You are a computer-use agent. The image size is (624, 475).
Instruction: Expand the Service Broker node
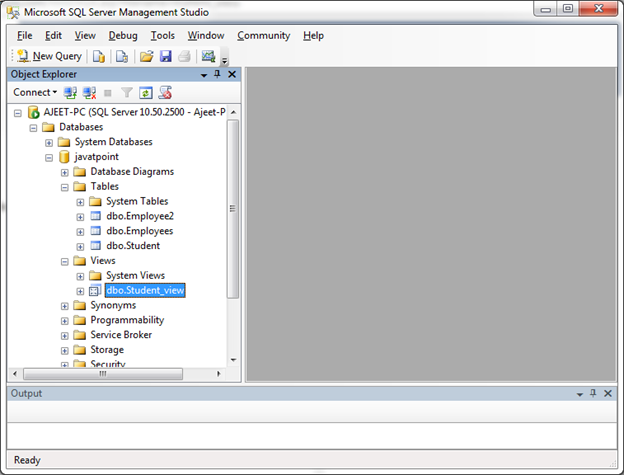pyautogui.click(x=64, y=336)
